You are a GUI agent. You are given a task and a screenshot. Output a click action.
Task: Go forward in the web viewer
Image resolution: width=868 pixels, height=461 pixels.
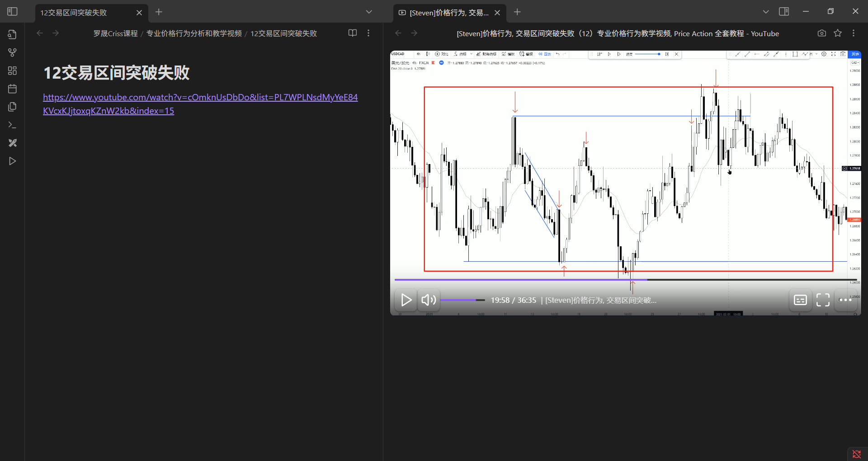coord(414,33)
